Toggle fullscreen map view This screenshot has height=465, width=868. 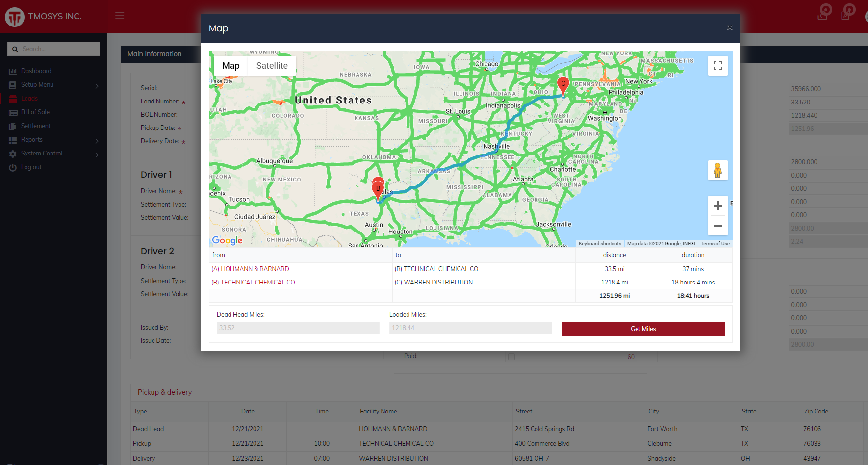point(718,66)
